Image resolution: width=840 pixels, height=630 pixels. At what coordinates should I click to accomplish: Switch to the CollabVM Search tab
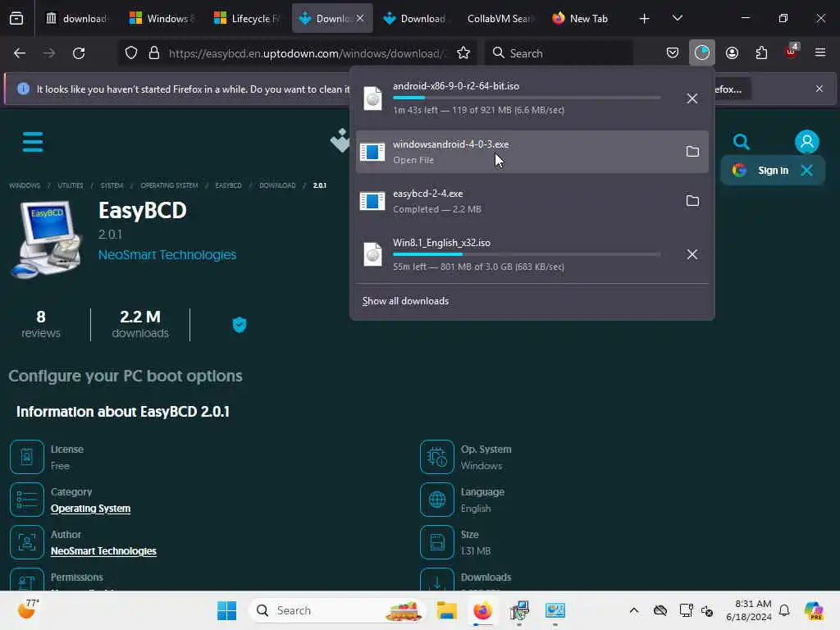[x=500, y=19]
